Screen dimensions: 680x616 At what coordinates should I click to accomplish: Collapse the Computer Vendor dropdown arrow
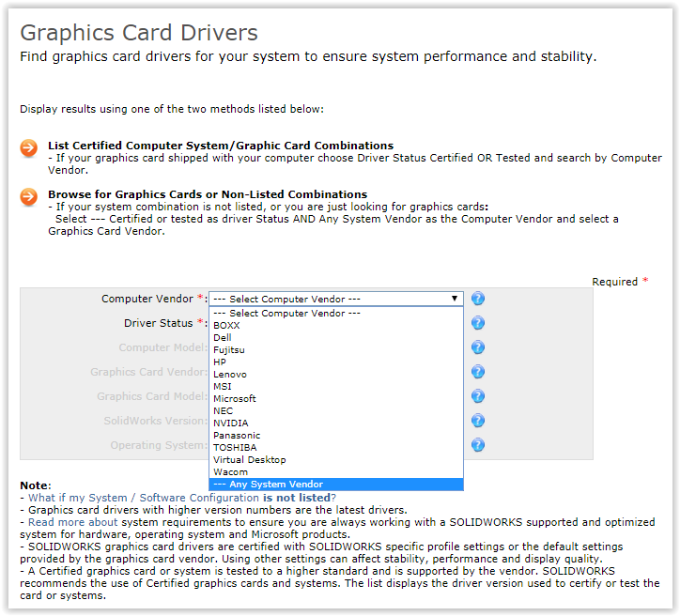454,299
